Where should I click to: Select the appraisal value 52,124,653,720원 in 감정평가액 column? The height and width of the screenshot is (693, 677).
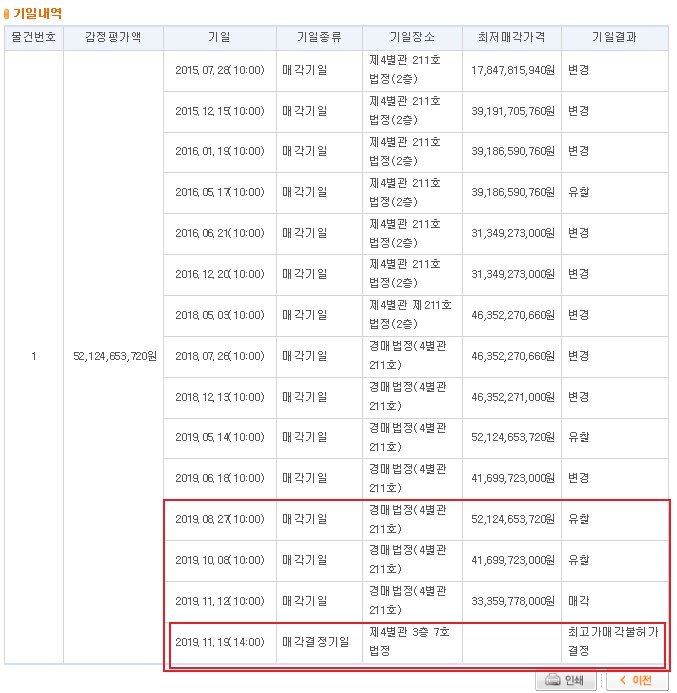(x=116, y=356)
